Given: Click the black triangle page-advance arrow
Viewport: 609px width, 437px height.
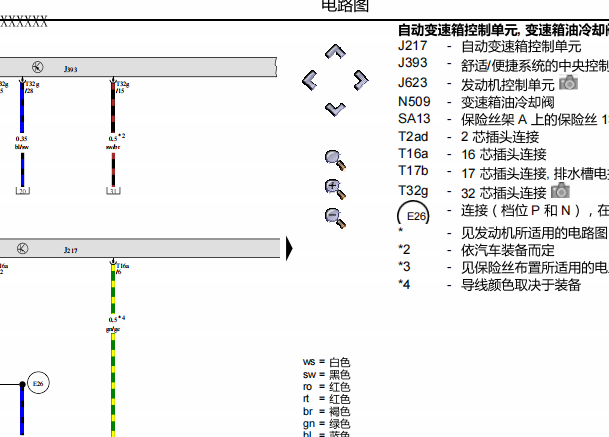Looking at the screenshot, I should pos(289,248).
